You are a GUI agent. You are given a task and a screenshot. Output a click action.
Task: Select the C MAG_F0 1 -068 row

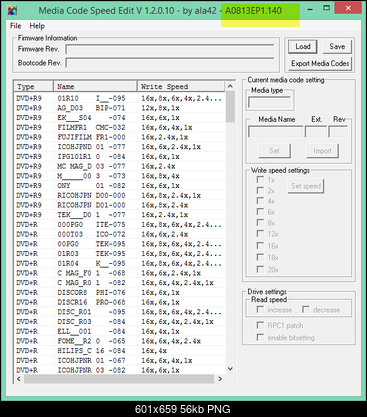[120, 273]
